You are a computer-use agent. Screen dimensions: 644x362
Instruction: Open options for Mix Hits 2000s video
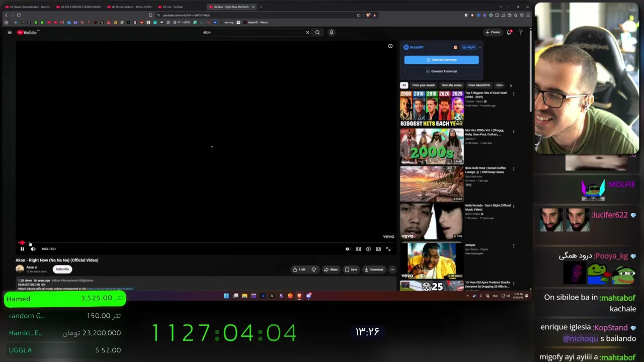tap(514, 132)
